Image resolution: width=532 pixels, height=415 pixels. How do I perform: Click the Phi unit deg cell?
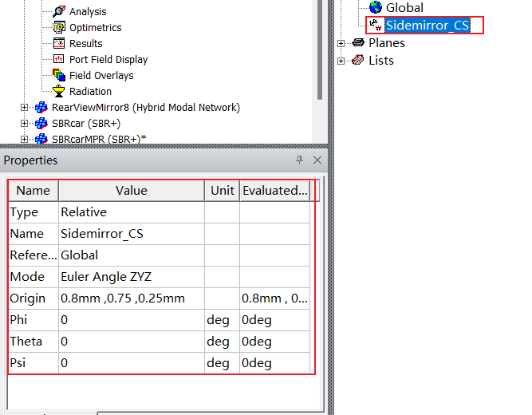pyautogui.click(x=223, y=320)
